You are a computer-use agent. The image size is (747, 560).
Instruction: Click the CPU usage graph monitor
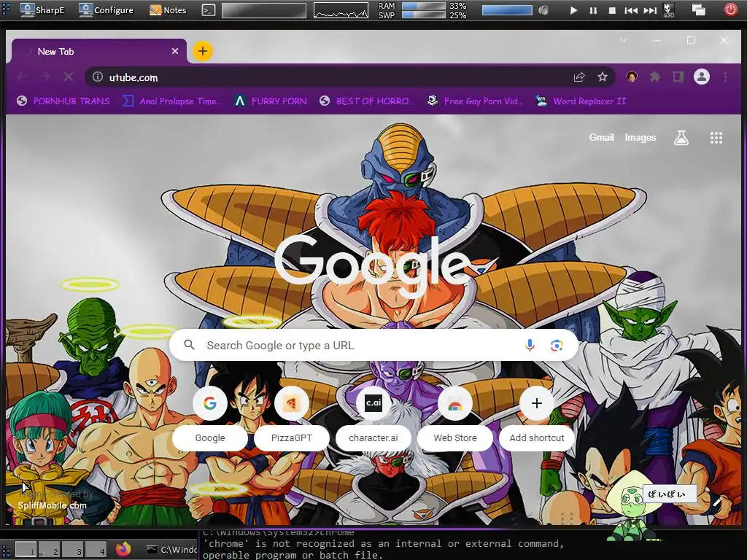coord(341,10)
